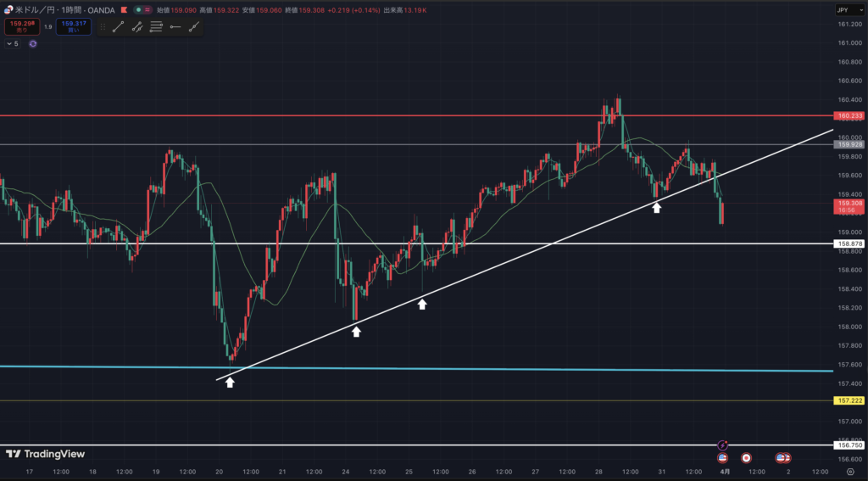The image size is (868, 481).
Task: Click the purple refresh icon beside indicator count
Action: pos(33,43)
